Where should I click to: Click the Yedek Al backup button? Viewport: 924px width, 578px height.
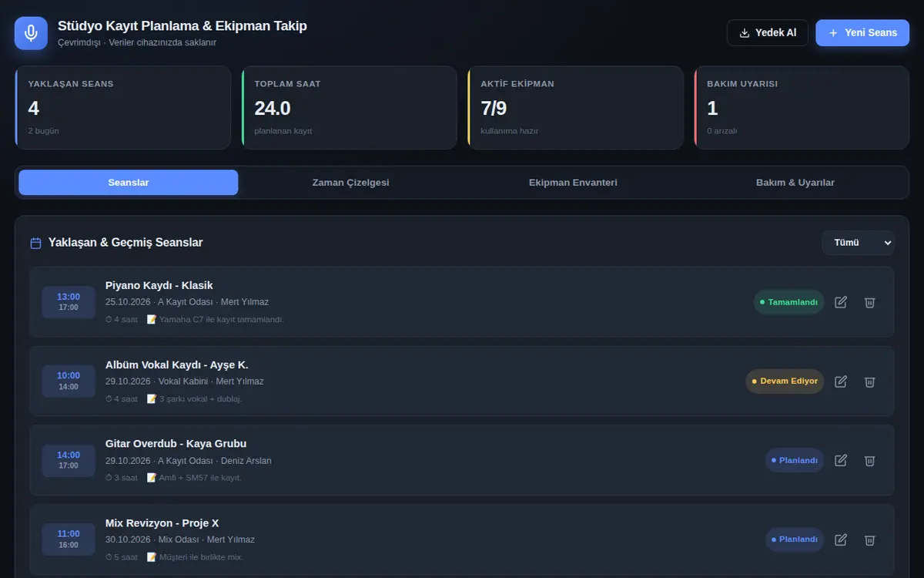pyautogui.click(x=768, y=33)
